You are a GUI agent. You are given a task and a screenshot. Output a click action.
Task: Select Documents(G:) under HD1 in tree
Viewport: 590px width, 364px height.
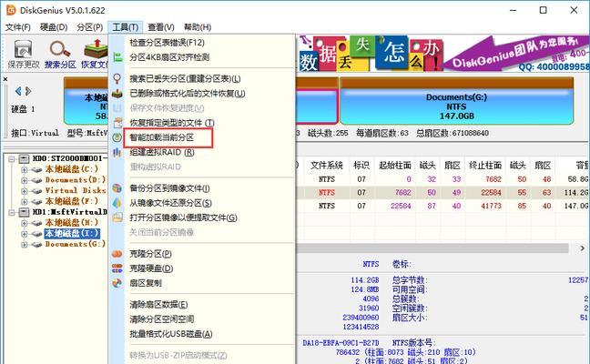coord(75,244)
